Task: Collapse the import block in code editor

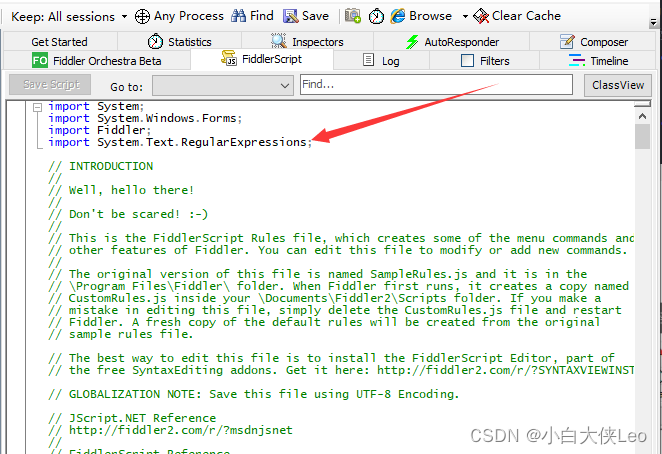Action: pos(37,107)
